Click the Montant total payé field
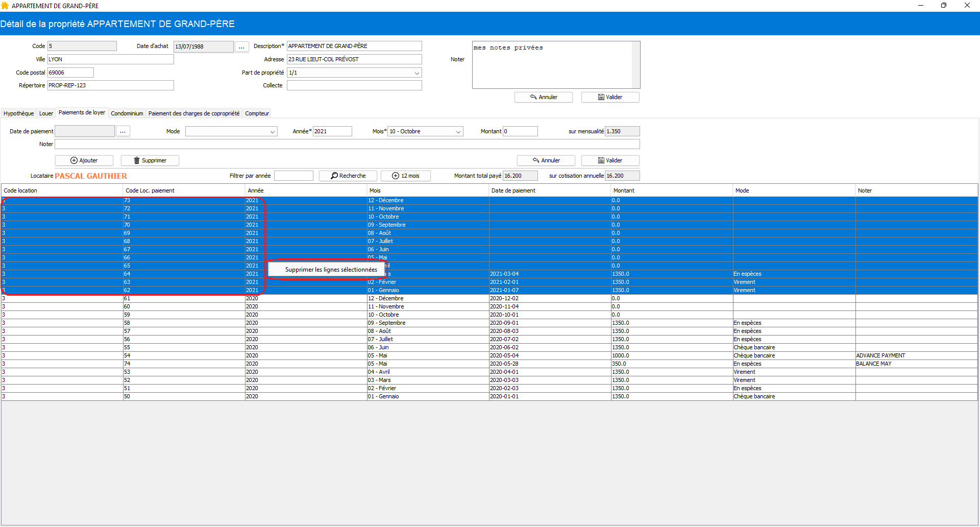 (520, 176)
